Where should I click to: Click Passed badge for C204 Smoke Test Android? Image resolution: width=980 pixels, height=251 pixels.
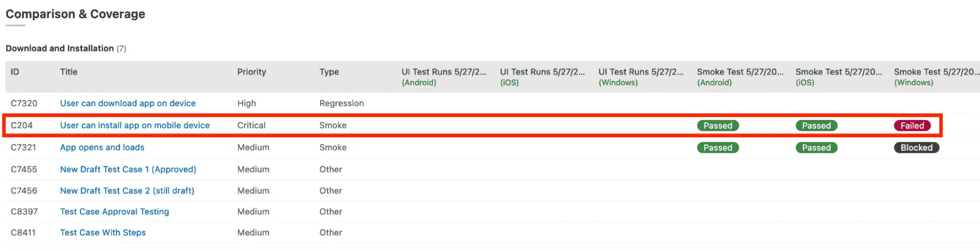tap(718, 125)
